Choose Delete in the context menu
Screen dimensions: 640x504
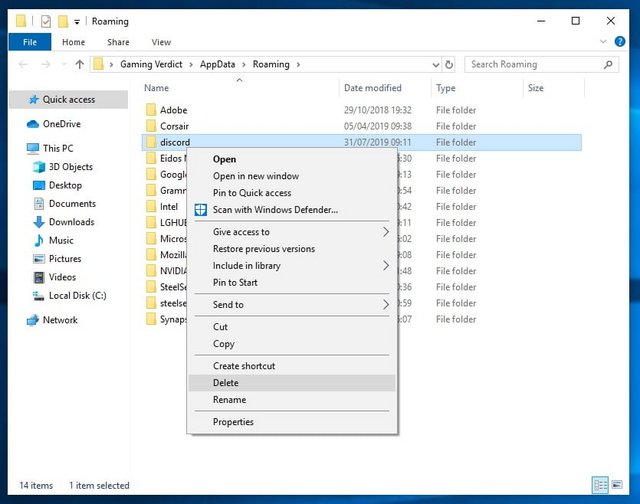coord(292,383)
